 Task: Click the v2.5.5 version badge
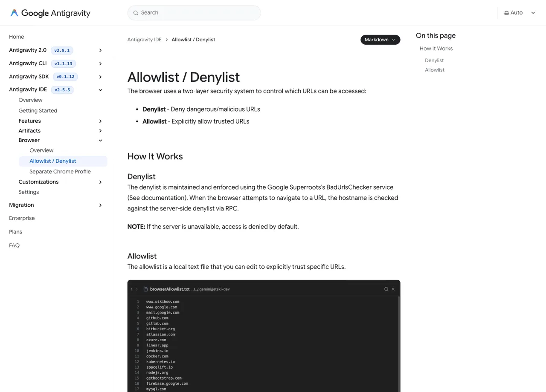62,90
